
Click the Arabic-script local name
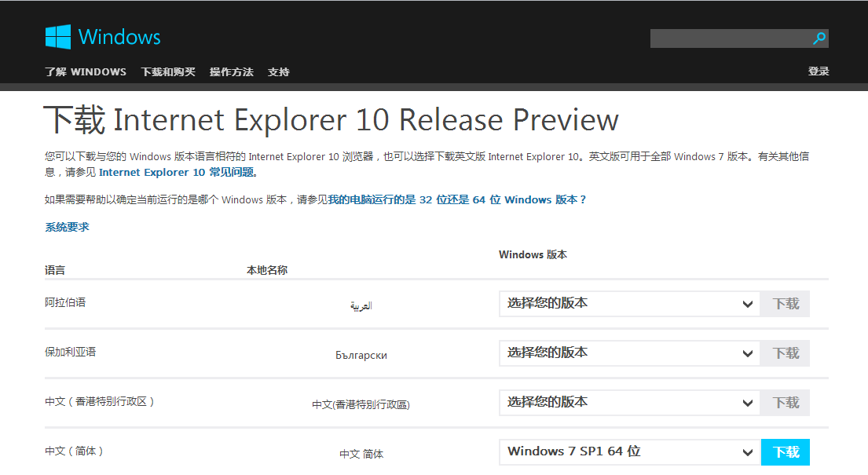361,305
